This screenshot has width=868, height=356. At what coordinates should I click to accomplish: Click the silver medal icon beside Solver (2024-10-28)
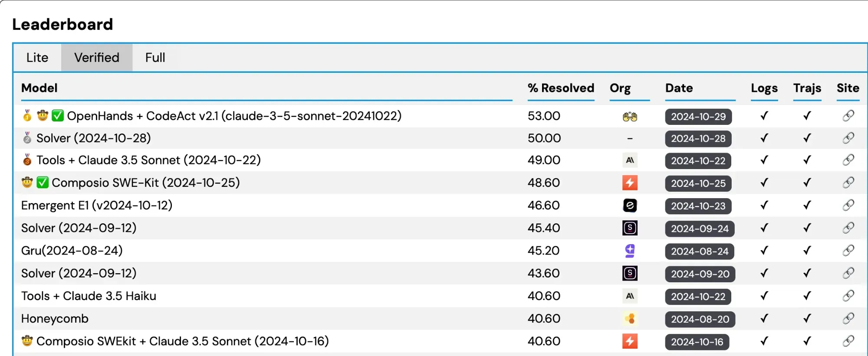27,138
